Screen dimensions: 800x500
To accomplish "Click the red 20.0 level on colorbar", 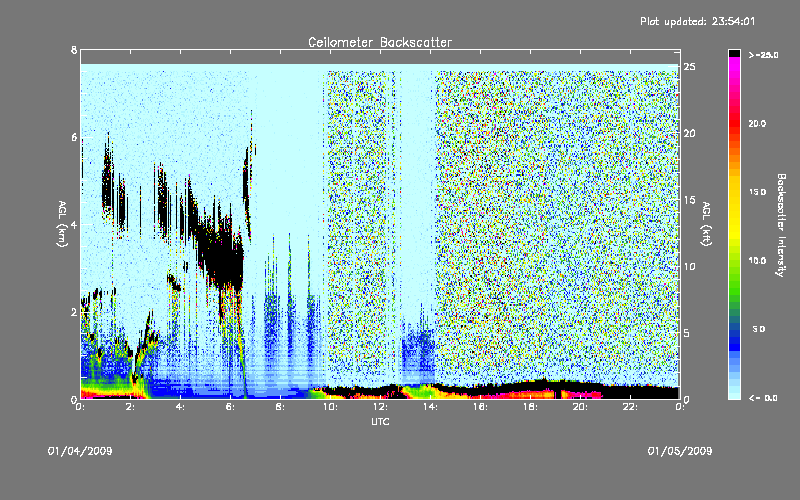I will [734, 124].
